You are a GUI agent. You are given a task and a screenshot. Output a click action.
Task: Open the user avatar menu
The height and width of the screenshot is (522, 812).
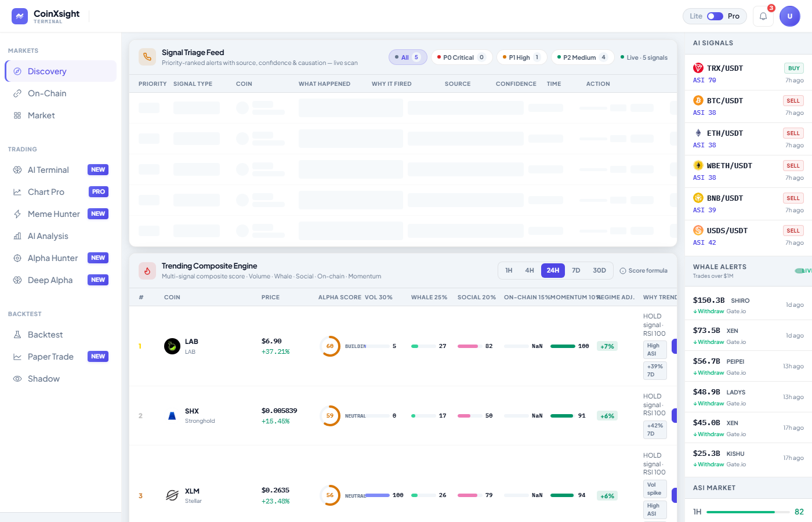pos(790,16)
